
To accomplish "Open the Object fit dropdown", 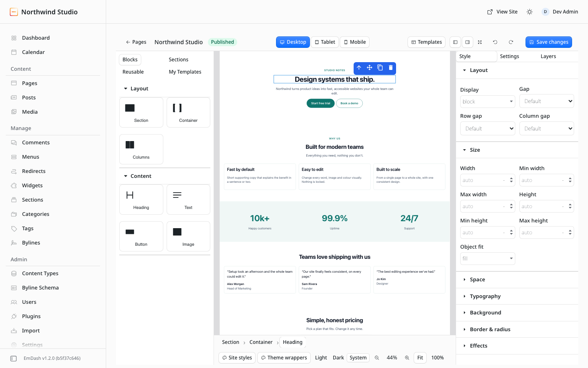I will coord(488,259).
